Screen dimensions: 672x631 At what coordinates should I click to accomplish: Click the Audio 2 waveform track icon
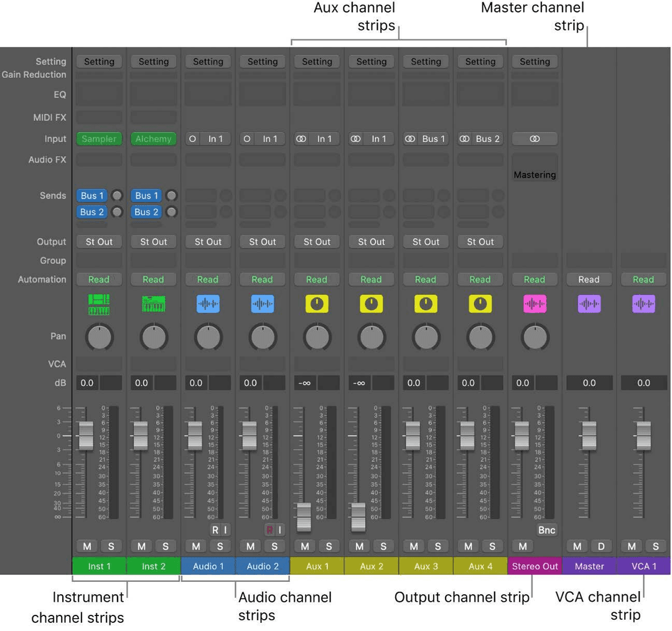tap(263, 304)
